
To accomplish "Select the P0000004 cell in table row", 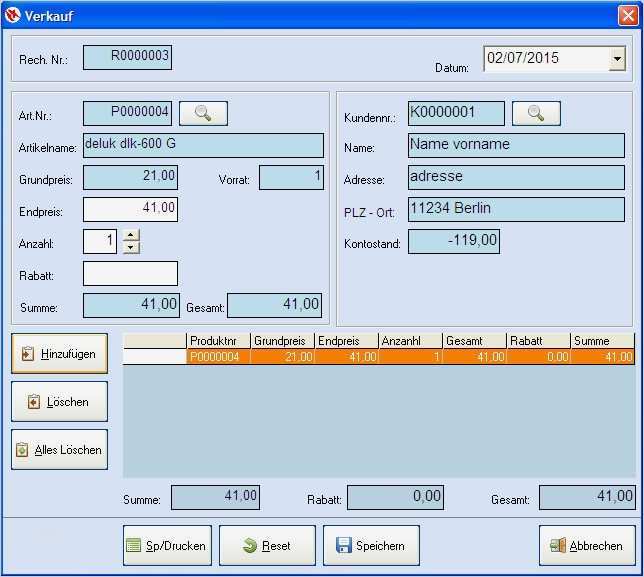I will [x=218, y=356].
